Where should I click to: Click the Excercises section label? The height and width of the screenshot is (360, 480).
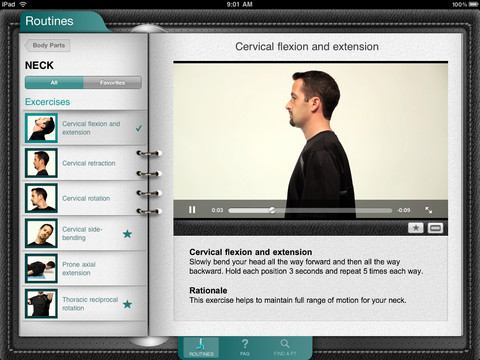48,102
